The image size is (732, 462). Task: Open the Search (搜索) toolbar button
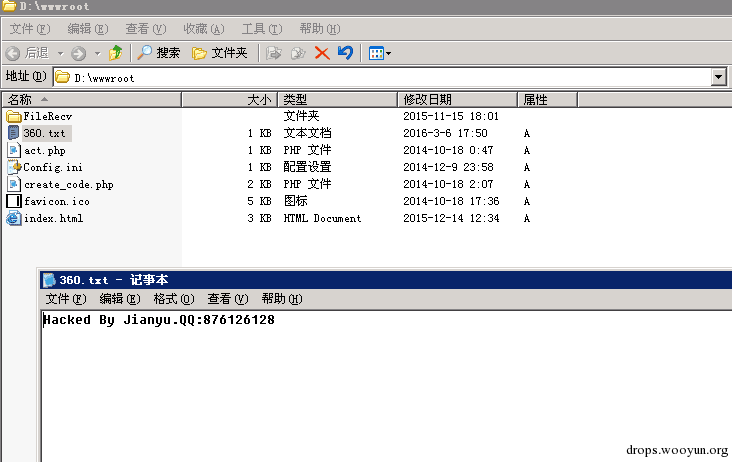tap(160, 53)
